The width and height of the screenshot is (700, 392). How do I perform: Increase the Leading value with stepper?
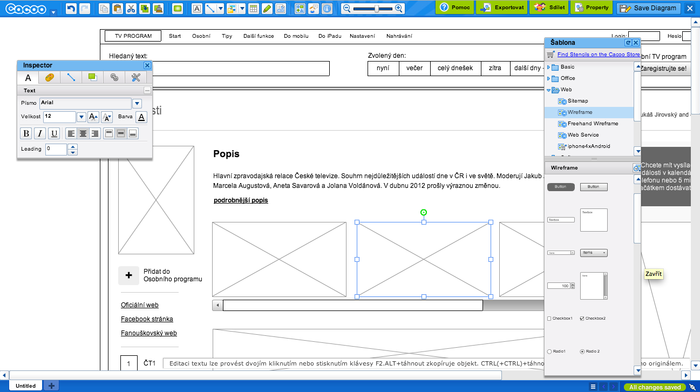point(73,146)
